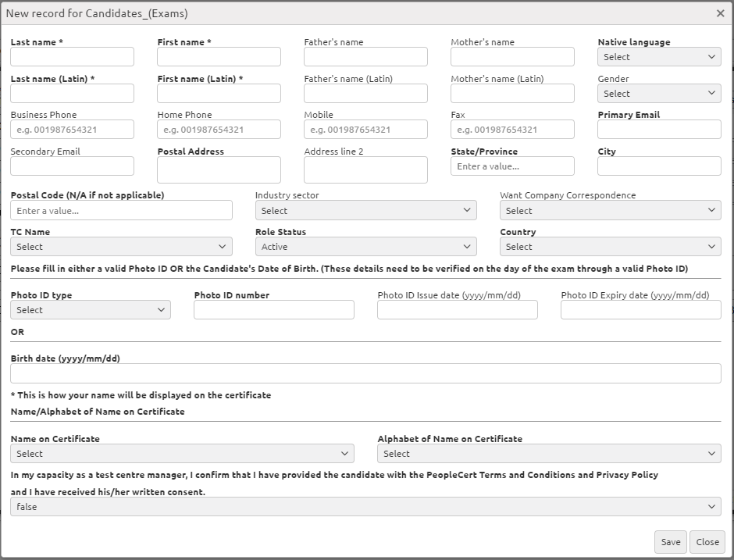Focus the First name text box

tap(219, 57)
